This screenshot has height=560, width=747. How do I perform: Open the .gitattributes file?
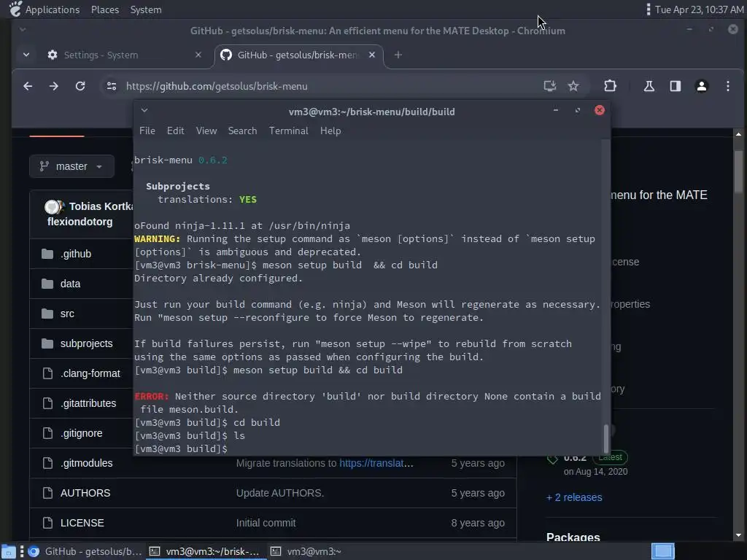click(x=88, y=403)
